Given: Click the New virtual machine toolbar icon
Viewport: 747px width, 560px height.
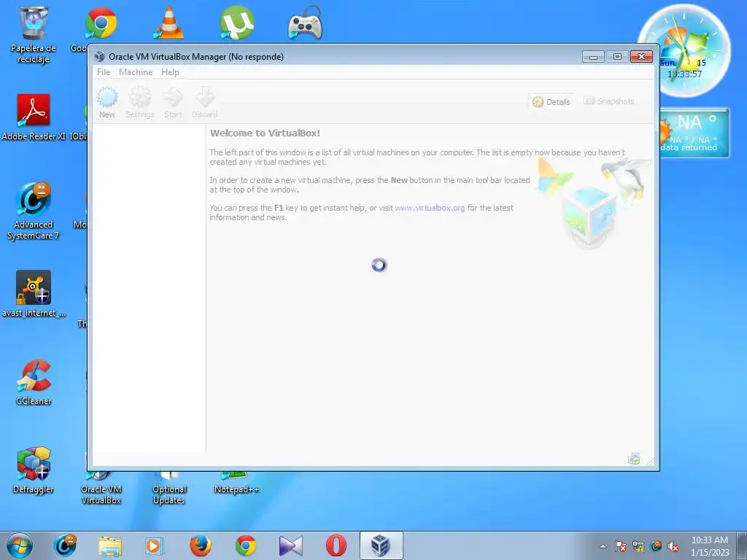Looking at the screenshot, I should pos(107,102).
